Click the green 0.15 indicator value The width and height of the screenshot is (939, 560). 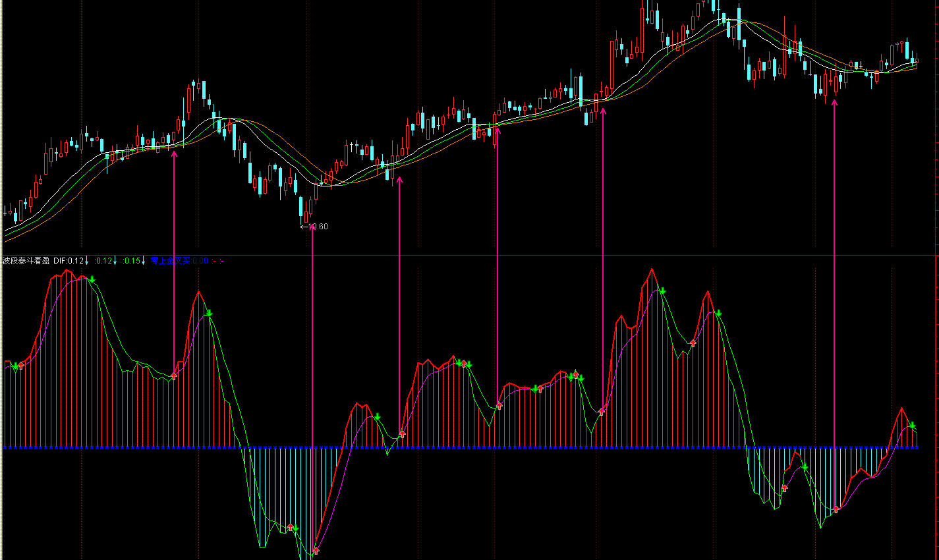point(131,261)
